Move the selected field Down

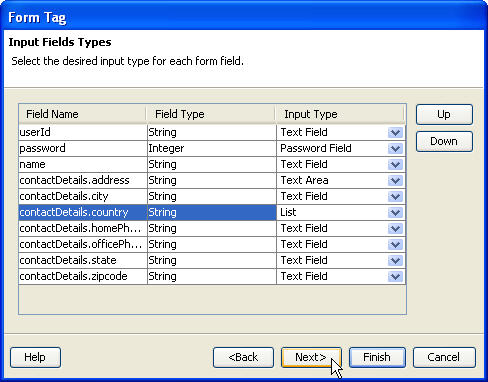(444, 141)
